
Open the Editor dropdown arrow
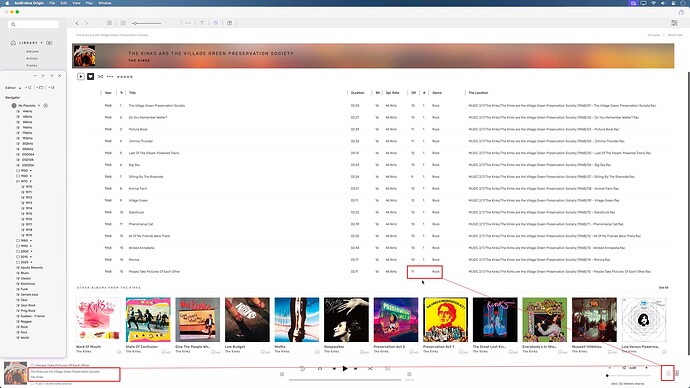point(20,88)
